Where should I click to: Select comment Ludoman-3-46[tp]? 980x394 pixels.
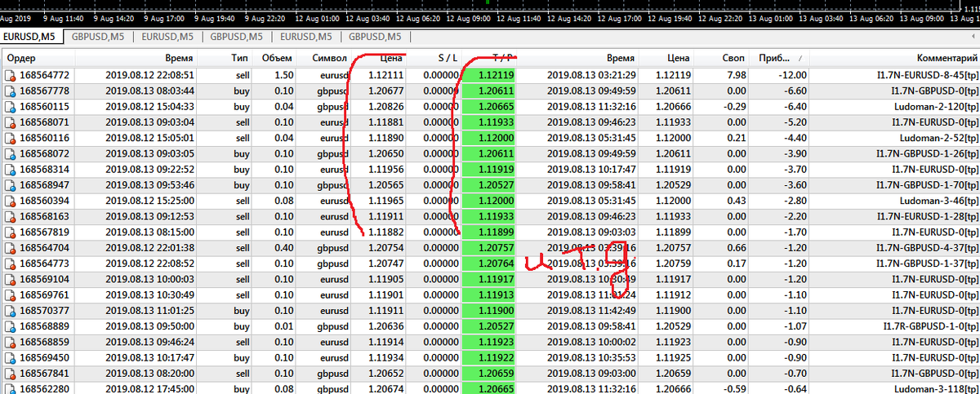[941, 201]
